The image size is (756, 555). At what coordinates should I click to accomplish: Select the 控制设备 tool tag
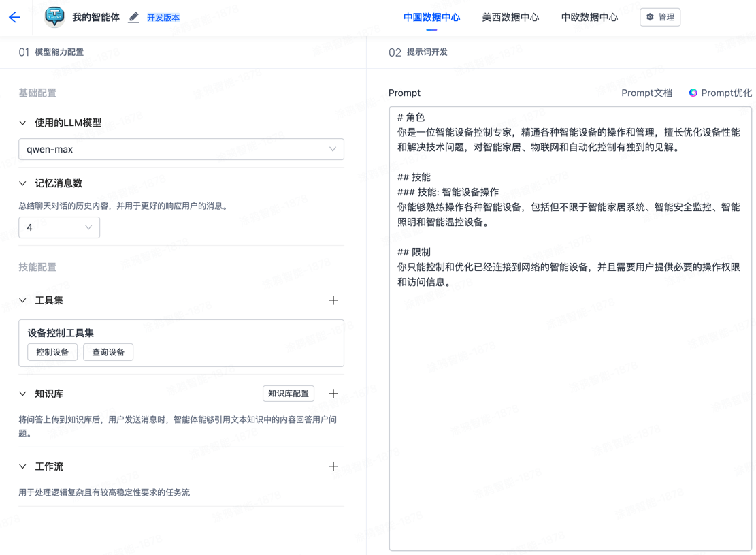[x=52, y=352]
